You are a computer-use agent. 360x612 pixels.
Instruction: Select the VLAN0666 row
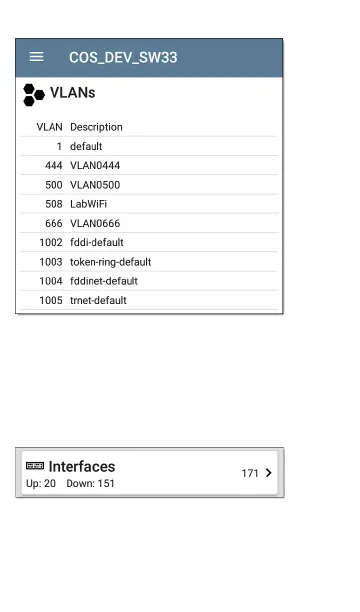(x=149, y=223)
